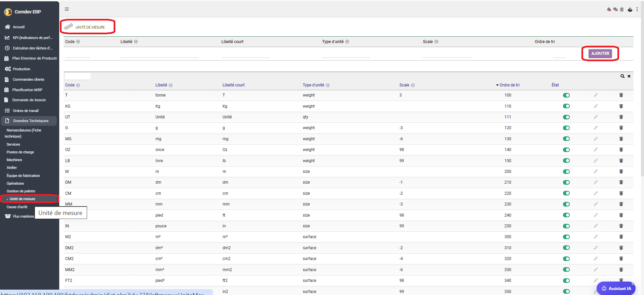Toggle the OZ row status switch
The width and height of the screenshot is (644, 295).
pos(566,150)
